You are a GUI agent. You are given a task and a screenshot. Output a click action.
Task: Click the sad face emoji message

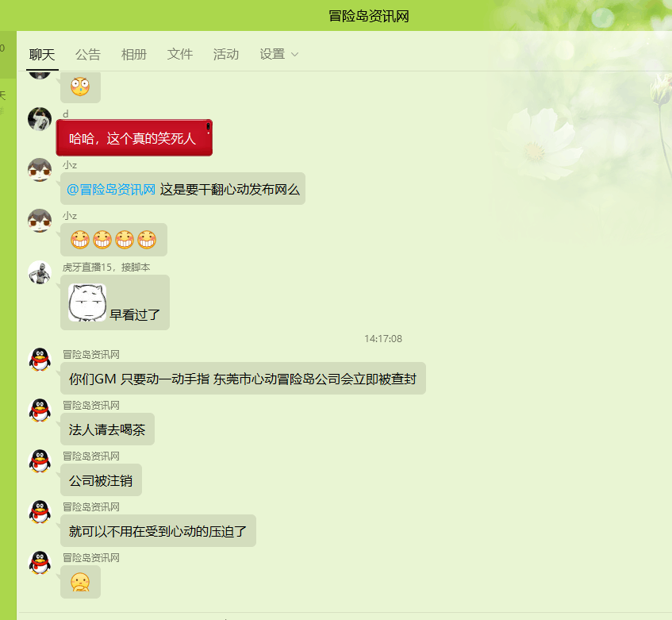click(x=80, y=582)
